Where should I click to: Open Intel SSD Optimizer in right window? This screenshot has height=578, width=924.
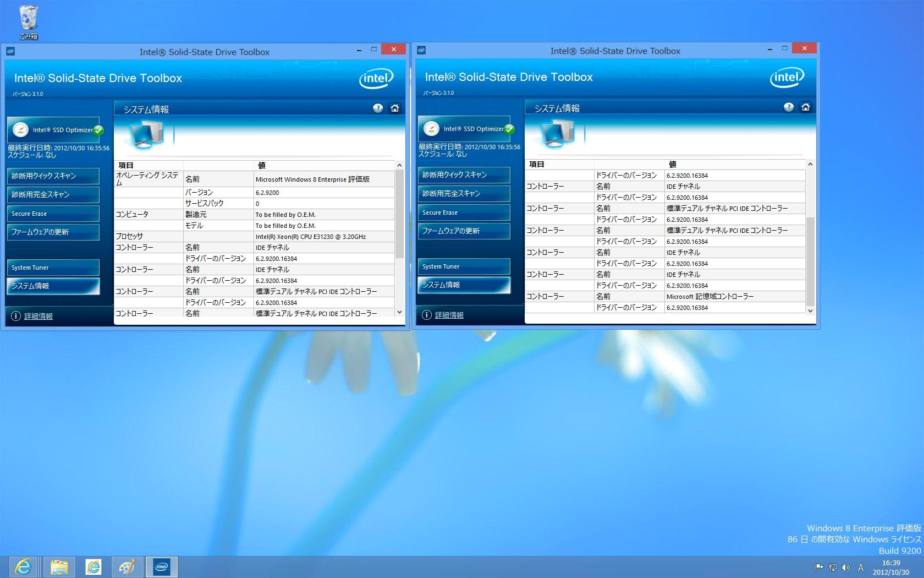[464, 129]
